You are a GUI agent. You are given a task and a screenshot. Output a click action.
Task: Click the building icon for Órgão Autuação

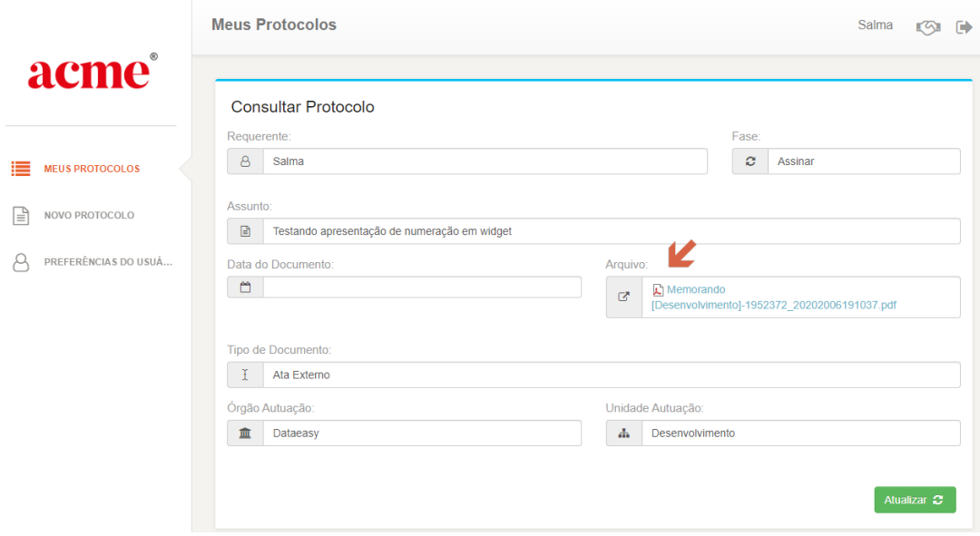click(245, 433)
